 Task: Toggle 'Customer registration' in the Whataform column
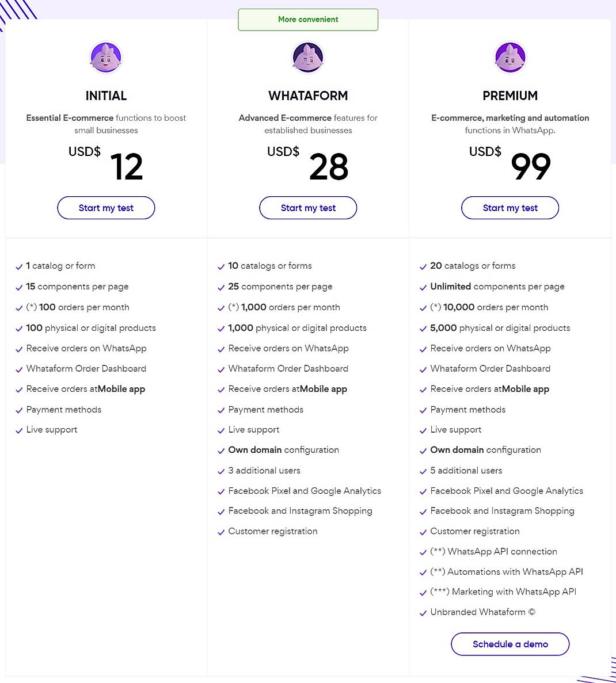272,532
